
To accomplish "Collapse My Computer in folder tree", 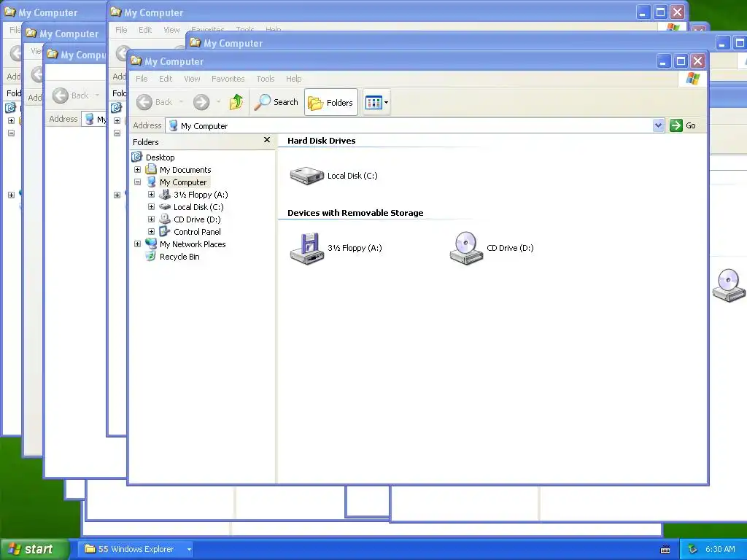I will point(137,182).
